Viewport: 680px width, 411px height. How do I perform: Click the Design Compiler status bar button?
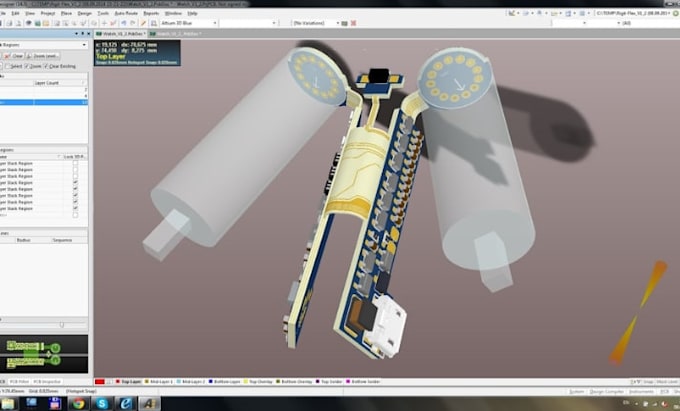(606, 391)
